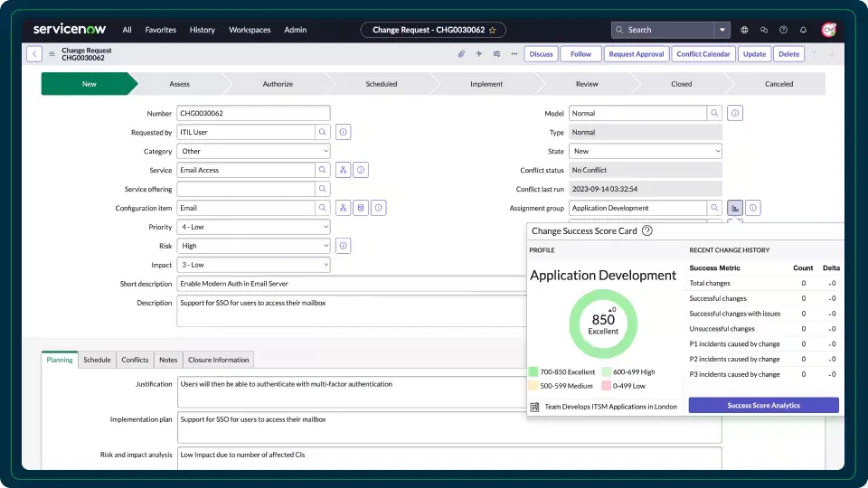Open the activity stream pulse icon
The image size is (868, 488).
[x=479, y=54]
